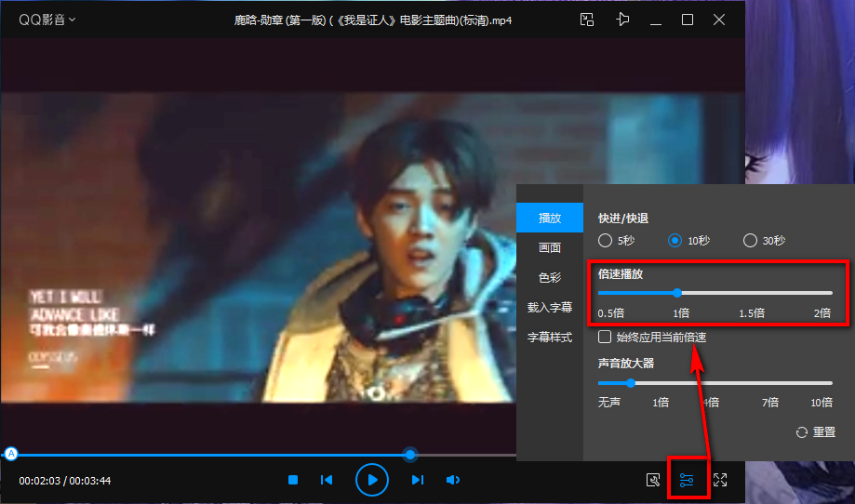The height and width of the screenshot is (504, 855).
Task: Skip to the next track
Action: 418,480
